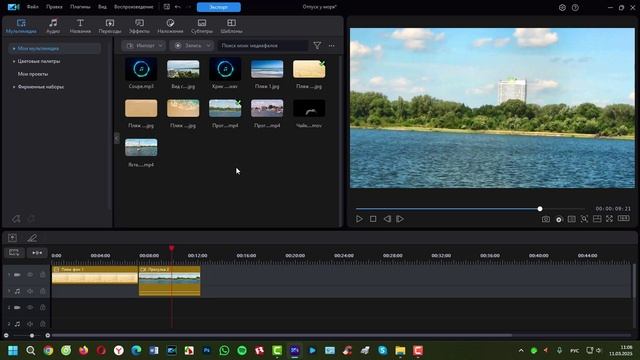Expand the Импорт dropdown arrow
Image resolution: width=640 pixels, height=360 pixels.
(161, 45)
